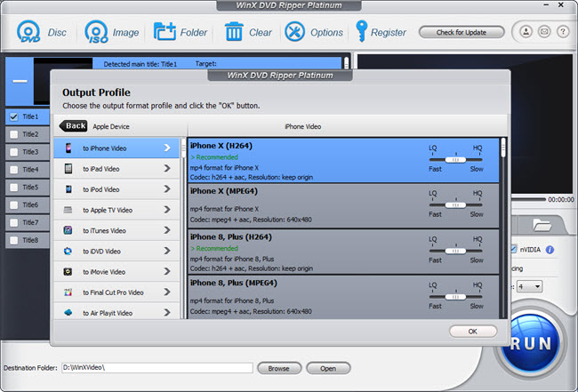Viewport: 578px width, 392px height.
Task: Expand to iMovie Video arrow
Action: (167, 272)
